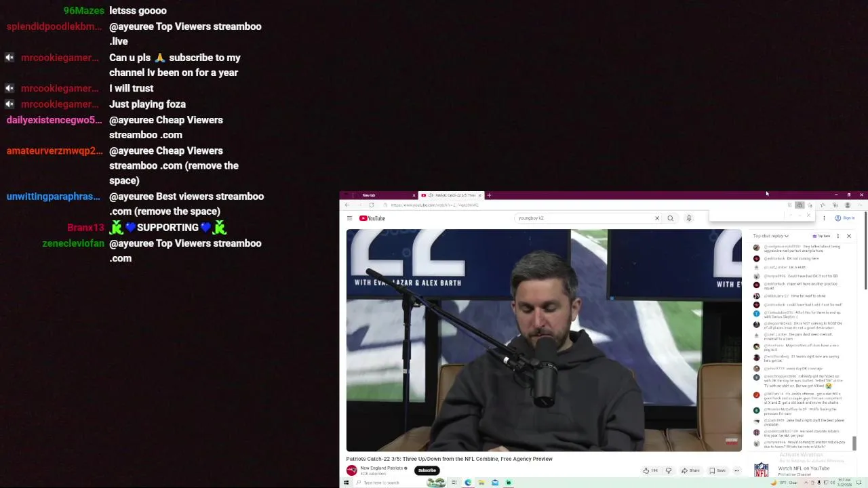The image size is (868, 488).
Task: Save the video to a playlist
Action: pyautogui.click(x=717, y=470)
